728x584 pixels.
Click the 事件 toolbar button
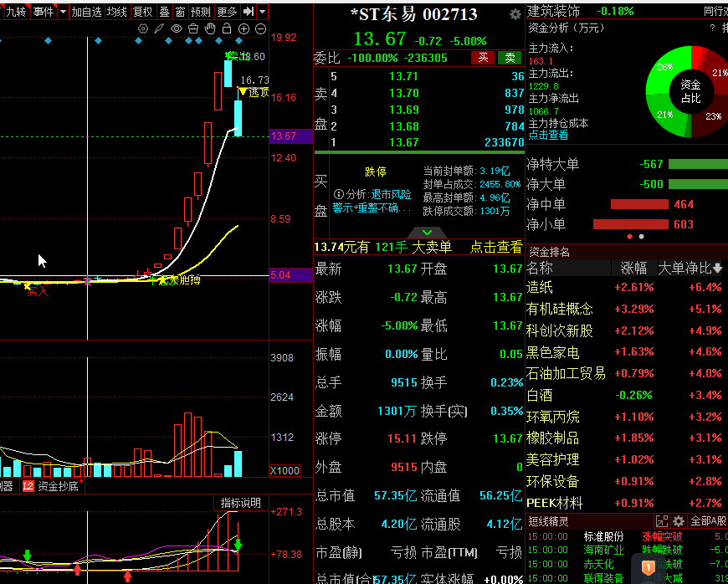coord(44,12)
